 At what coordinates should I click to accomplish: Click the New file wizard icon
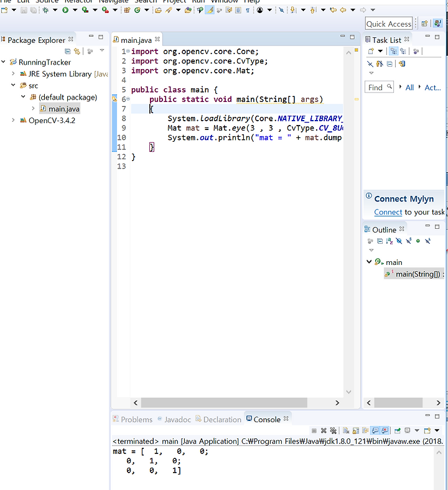coord(4,10)
